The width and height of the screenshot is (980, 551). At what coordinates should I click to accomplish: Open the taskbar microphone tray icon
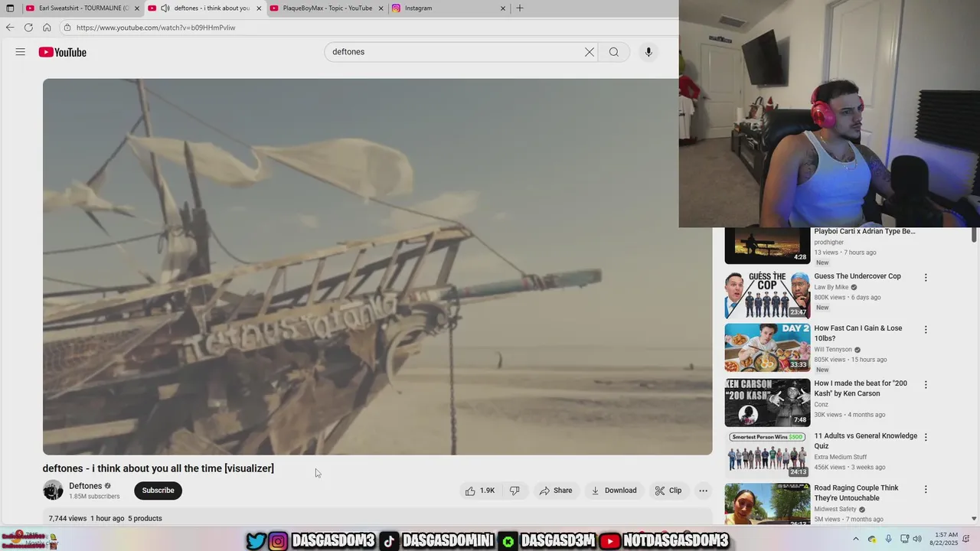(x=888, y=540)
